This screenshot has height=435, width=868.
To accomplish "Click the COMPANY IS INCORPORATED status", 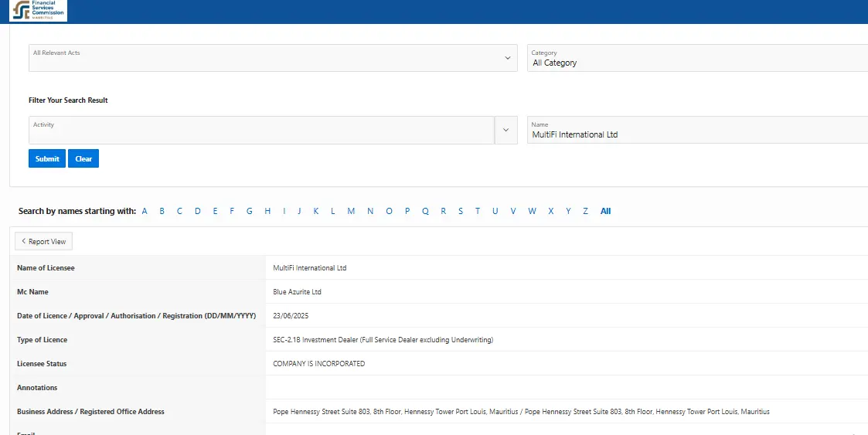I will click(319, 364).
